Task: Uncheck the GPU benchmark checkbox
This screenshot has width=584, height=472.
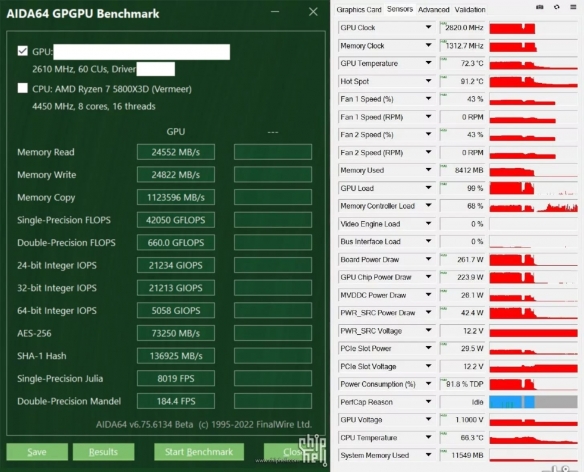Action: coord(23,51)
